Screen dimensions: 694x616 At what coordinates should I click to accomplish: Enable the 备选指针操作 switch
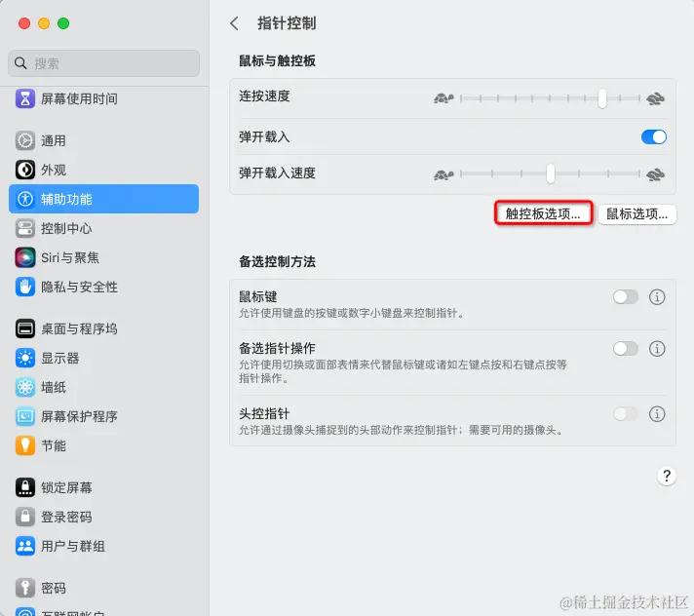coord(626,349)
